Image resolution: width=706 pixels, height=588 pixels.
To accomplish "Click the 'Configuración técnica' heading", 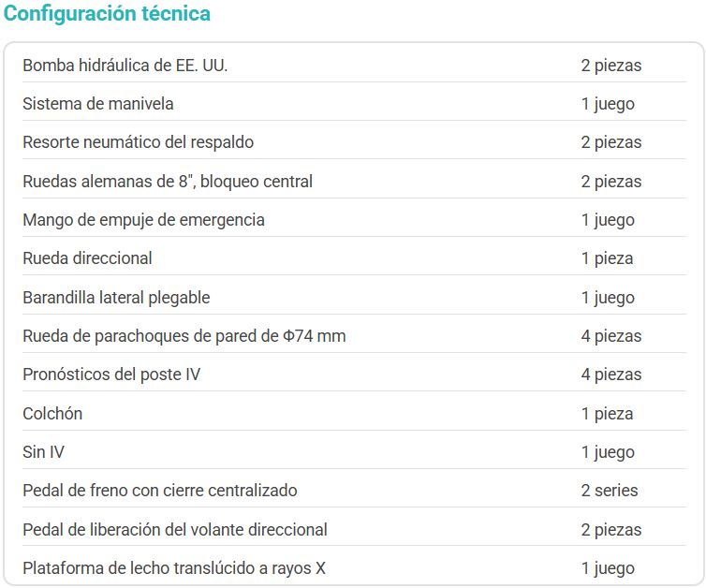I will pyautogui.click(x=108, y=14).
